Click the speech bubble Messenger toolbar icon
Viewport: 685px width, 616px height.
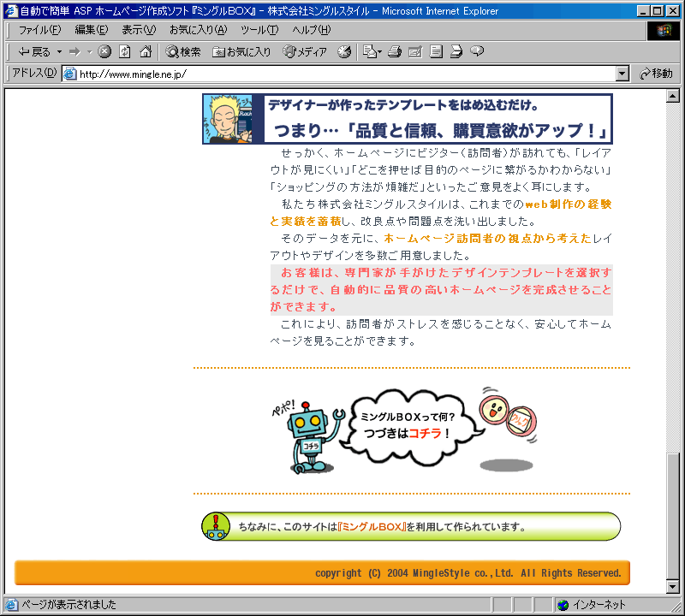click(x=477, y=51)
